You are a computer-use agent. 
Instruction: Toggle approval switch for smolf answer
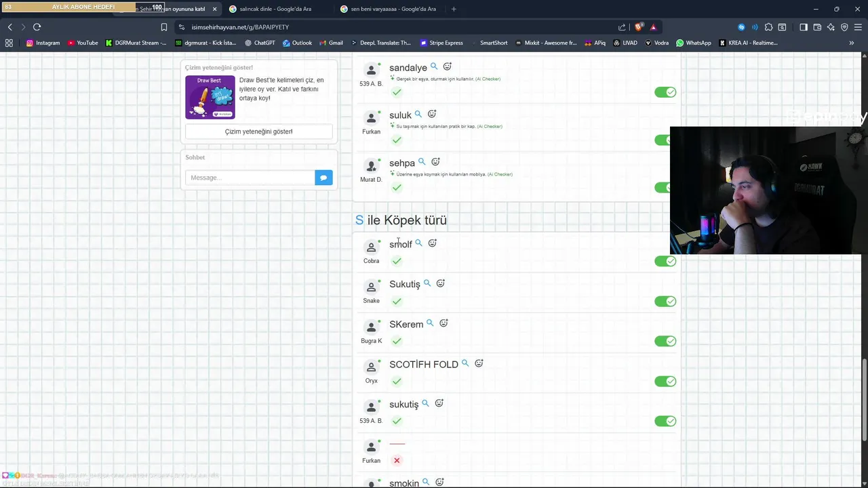(x=665, y=261)
